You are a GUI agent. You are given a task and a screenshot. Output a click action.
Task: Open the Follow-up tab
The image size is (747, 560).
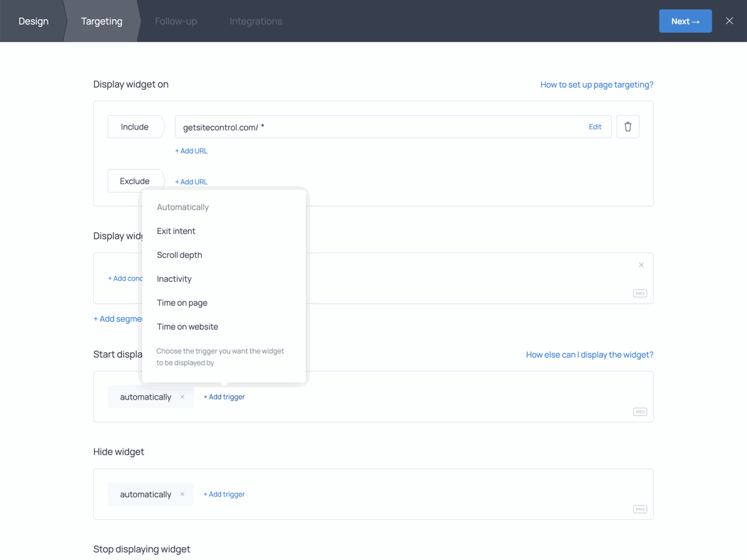pyautogui.click(x=176, y=21)
